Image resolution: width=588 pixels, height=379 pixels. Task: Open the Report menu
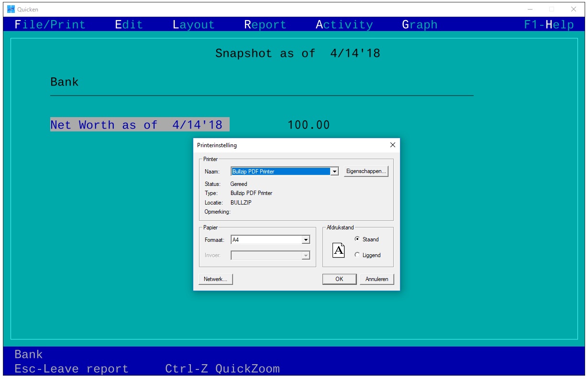point(266,25)
